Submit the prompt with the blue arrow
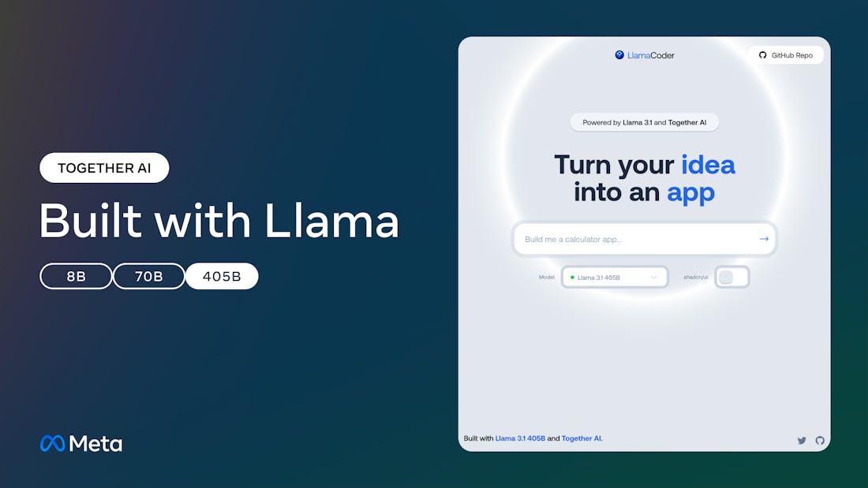Image resolution: width=868 pixels, height=488 pixels. pos(764,239)
